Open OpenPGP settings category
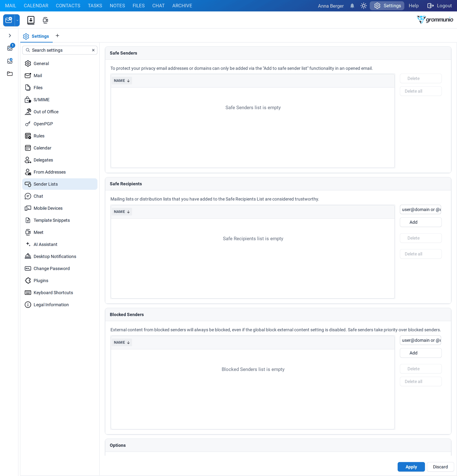Screen dimensions: 457x476 [x=60, y=124]
